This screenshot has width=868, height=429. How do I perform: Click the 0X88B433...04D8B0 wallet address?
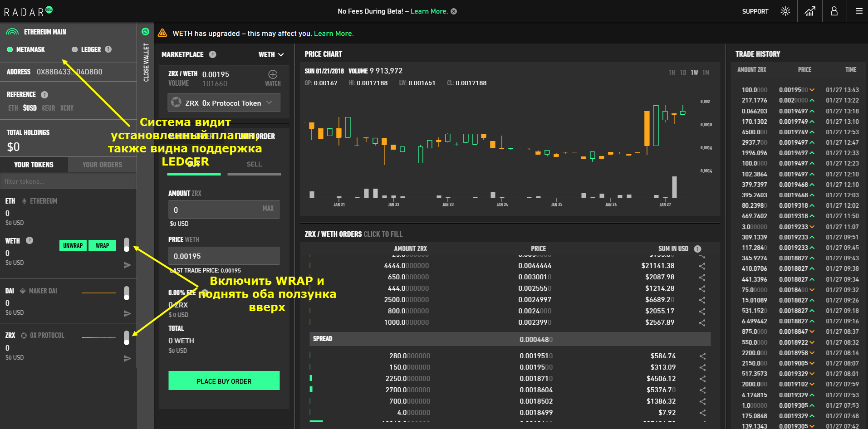tap(69, 72)
